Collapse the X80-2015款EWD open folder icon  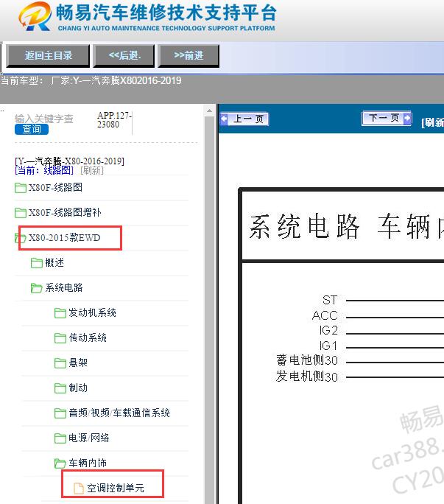tap(20, 238)
